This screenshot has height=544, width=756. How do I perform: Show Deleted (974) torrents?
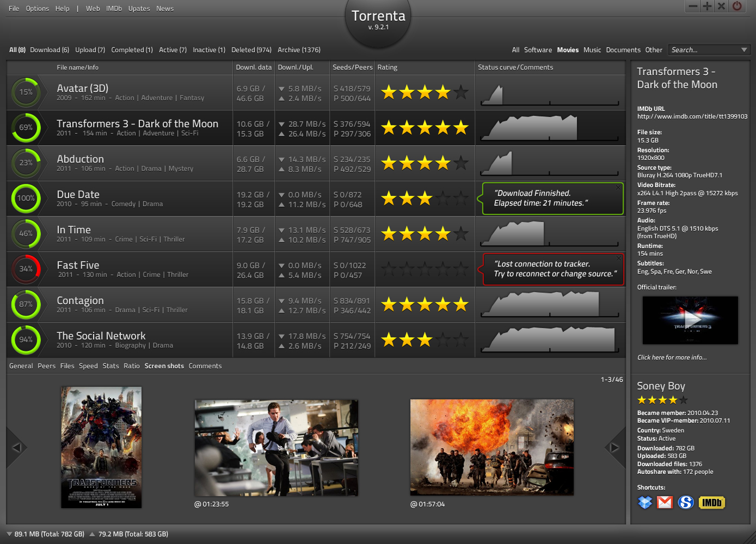pyautogui.click(x=251, y=50)
